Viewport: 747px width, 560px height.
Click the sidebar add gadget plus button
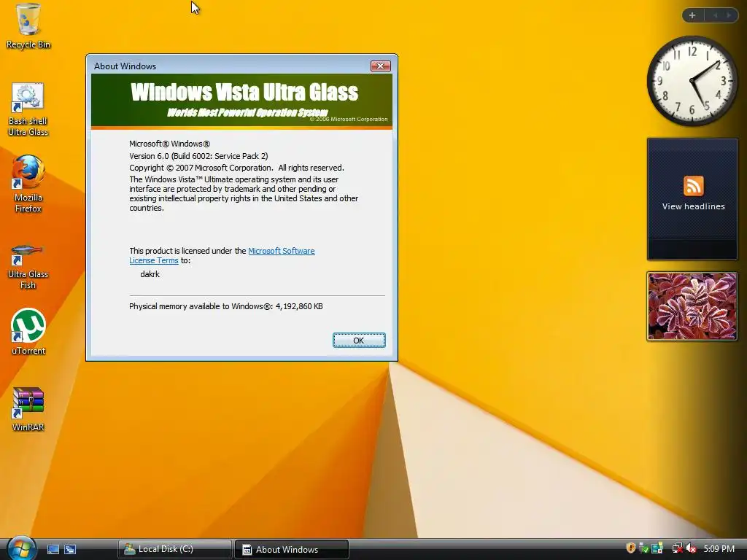pos(692,15)
